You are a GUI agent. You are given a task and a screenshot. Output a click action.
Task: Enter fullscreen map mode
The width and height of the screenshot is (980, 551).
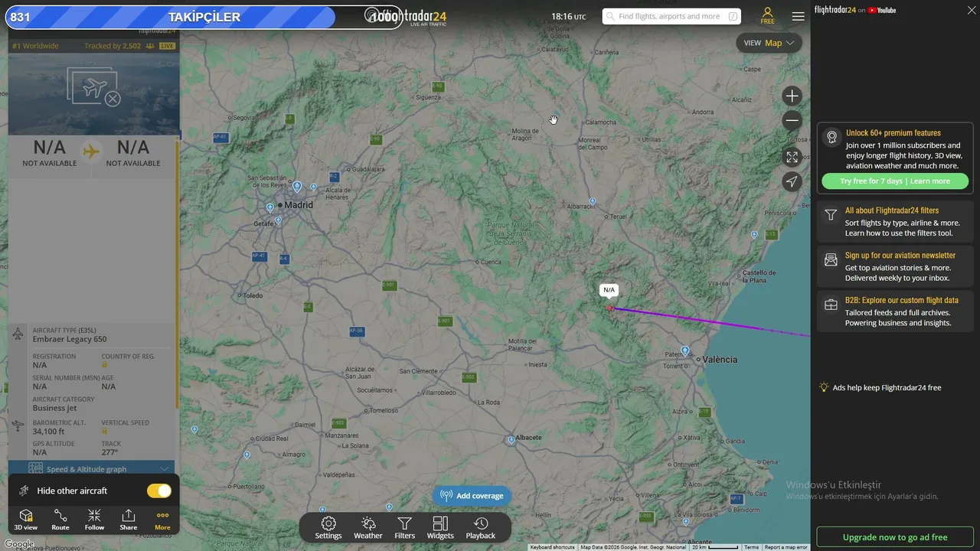792,157
